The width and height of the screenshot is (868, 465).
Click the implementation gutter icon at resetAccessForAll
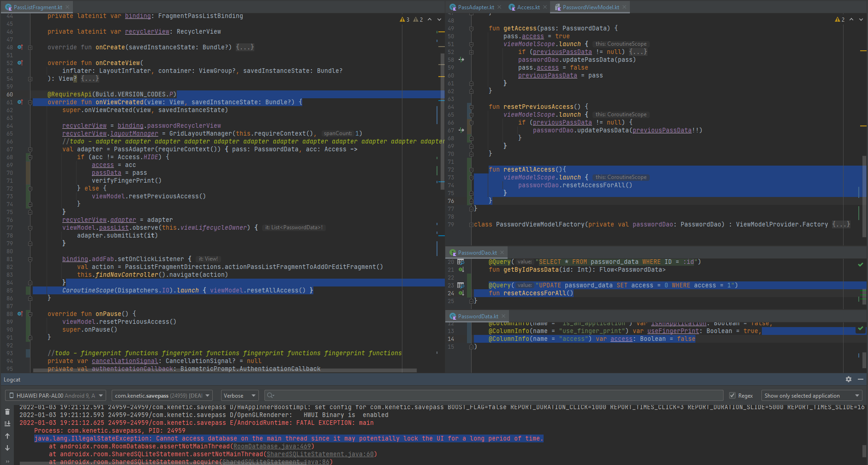461,293
